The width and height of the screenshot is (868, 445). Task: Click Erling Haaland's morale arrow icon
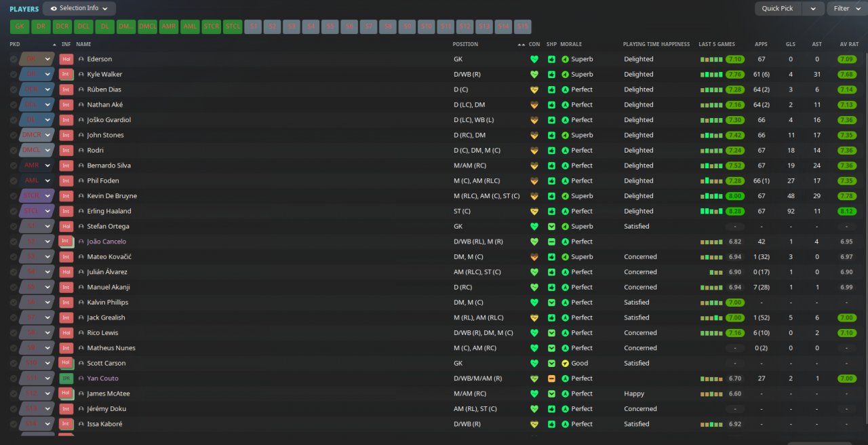[x=566, y=211]
